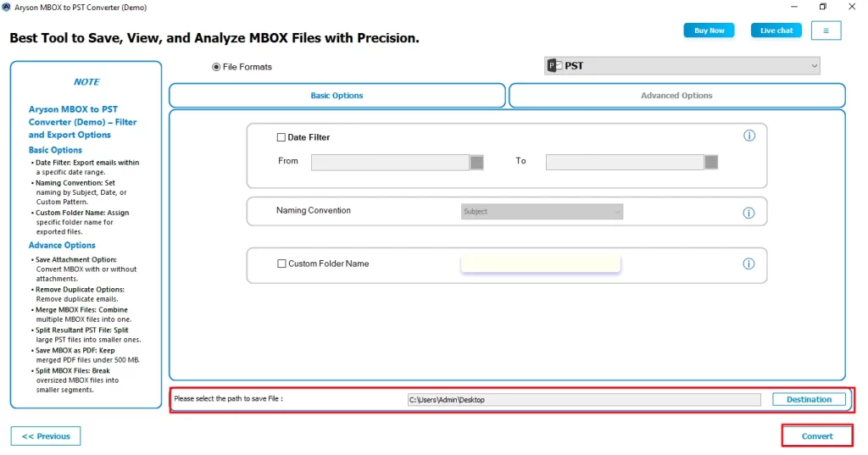Select the Basic Options tab
The height and width of the screenshot is (455, 868).
[x=337, y=96]
